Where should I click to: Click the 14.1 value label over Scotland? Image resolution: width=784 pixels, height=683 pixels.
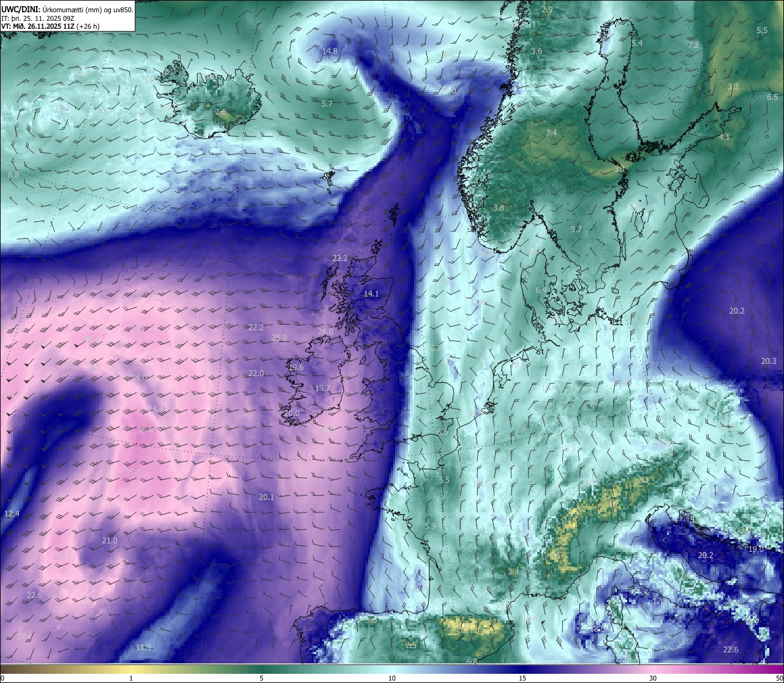coord(371,293)
